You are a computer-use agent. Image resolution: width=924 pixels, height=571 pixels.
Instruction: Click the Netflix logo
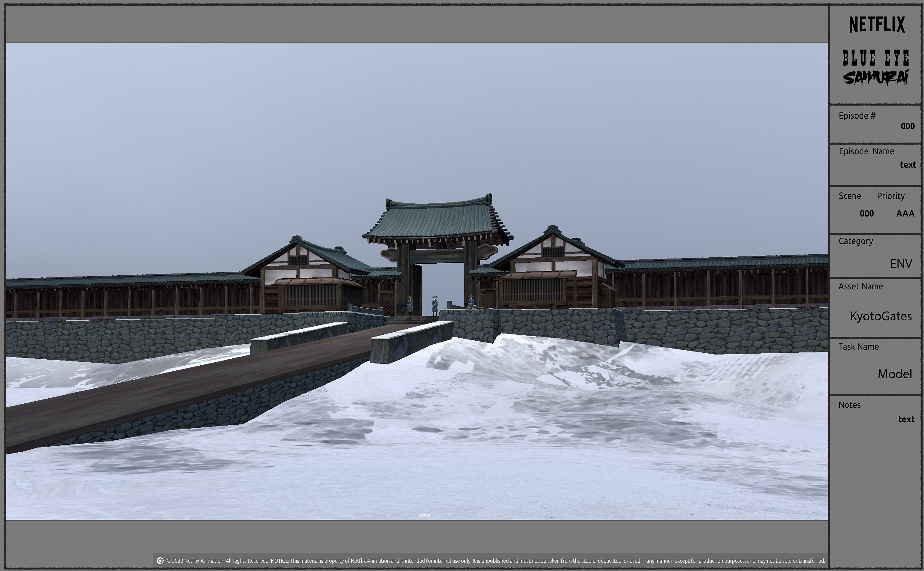(x=877, y=25)
